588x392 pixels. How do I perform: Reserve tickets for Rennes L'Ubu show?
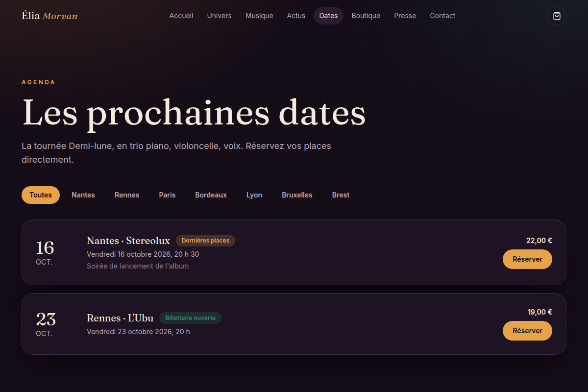[x=527, y=331]
